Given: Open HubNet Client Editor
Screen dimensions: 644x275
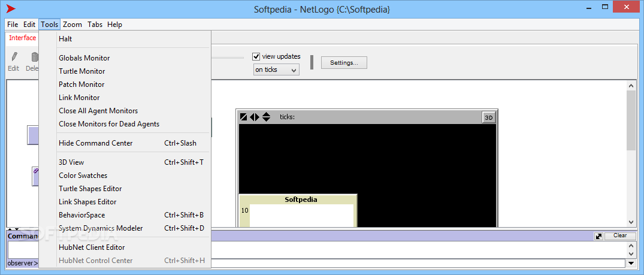Looking at the screenshot, I should (x=125, y=247).
